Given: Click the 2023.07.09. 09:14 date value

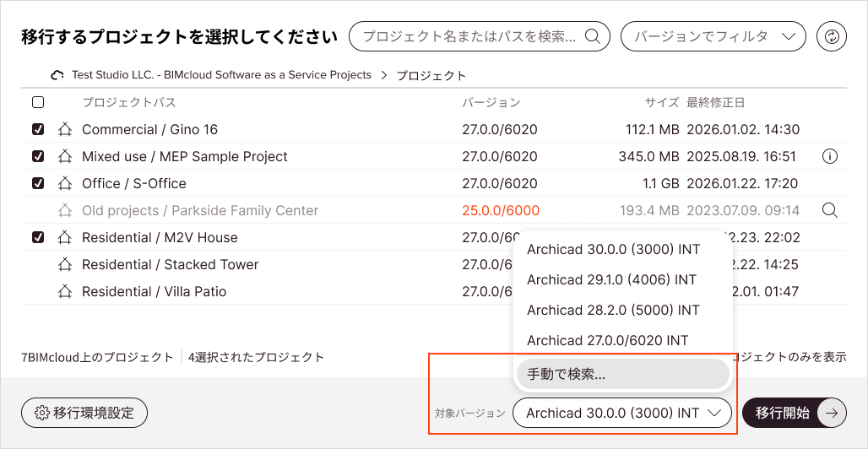Looking at the screenshot, I should pos(743,210).
